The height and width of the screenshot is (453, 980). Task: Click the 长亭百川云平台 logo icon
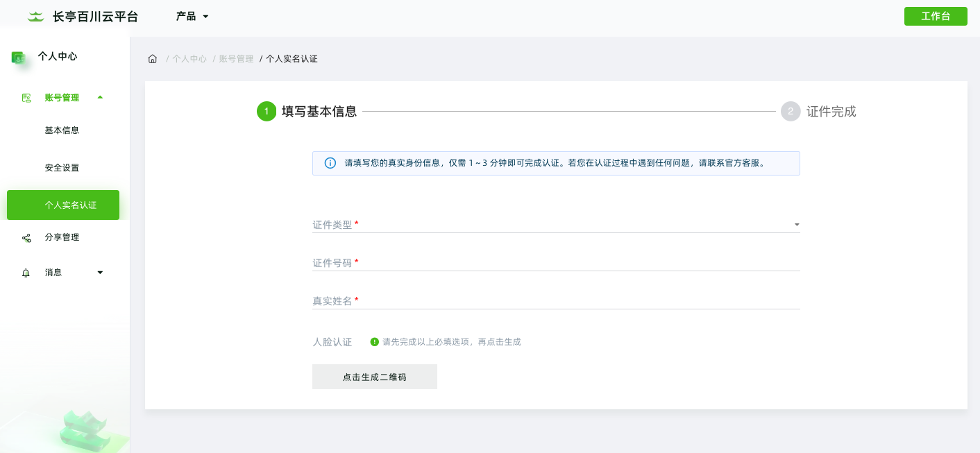35,16
